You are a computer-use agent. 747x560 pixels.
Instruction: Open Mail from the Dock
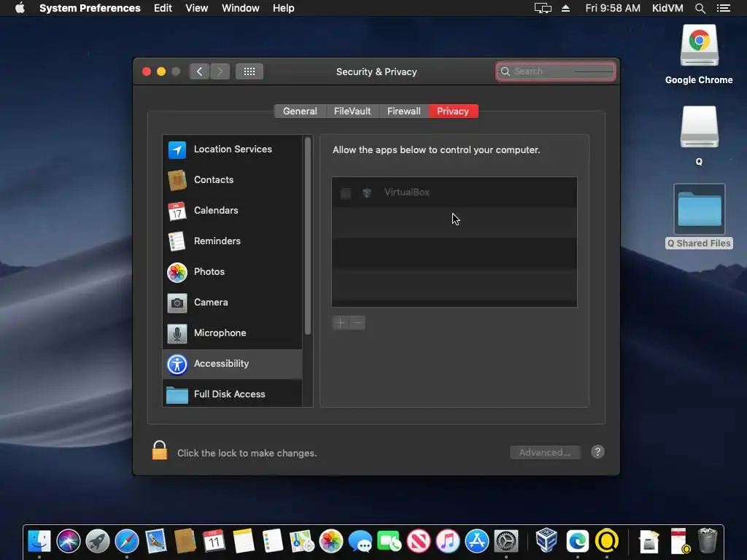point(156,542)
